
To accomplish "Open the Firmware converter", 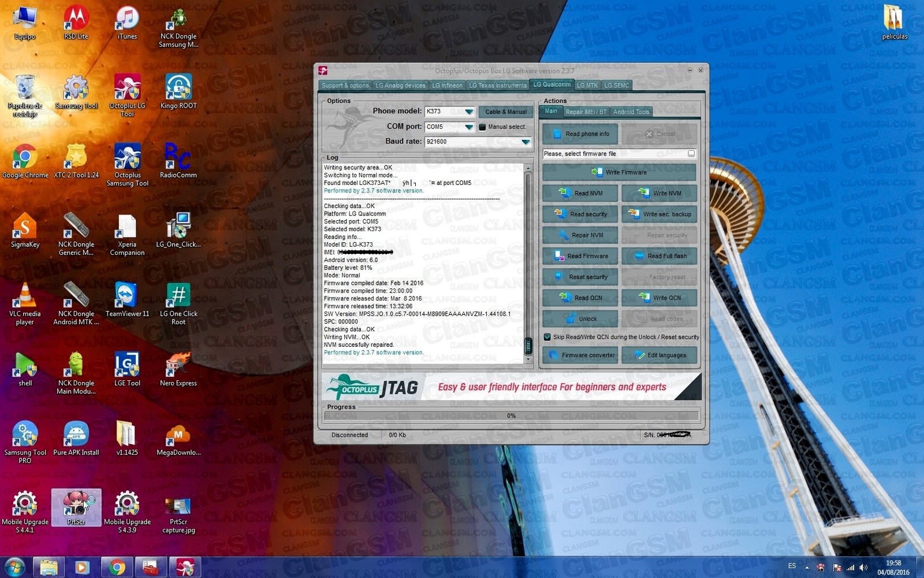I will click(580, 355).
